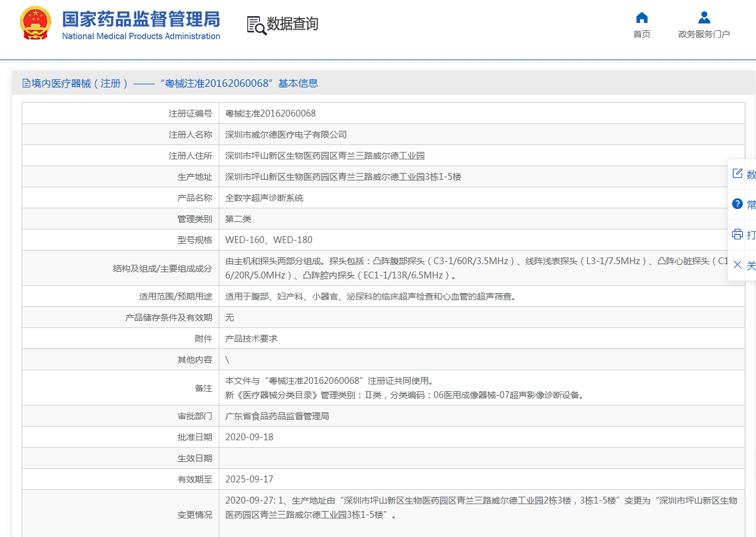Click the 批准日期 row label
The width and height of the screenshot is (756, 537).
click(x=195, y=437)
